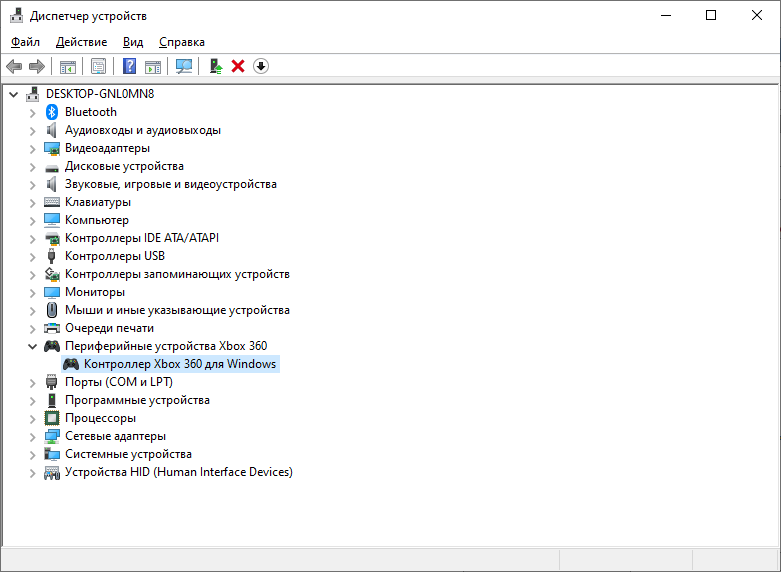
Task: Select the Клавиатуры category label
Action: pos(97,202)
